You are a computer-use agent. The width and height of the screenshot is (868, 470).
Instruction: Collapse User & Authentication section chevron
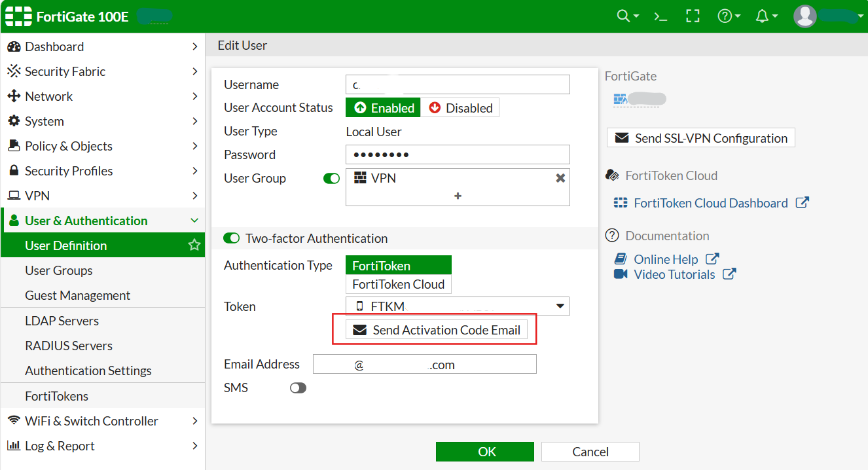(194, 221)
